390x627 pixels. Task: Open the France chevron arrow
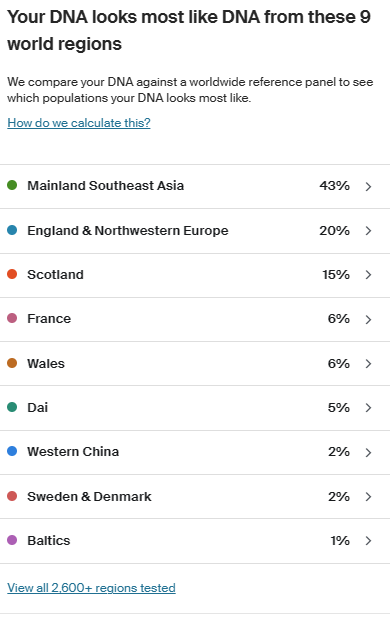(368, 319)
